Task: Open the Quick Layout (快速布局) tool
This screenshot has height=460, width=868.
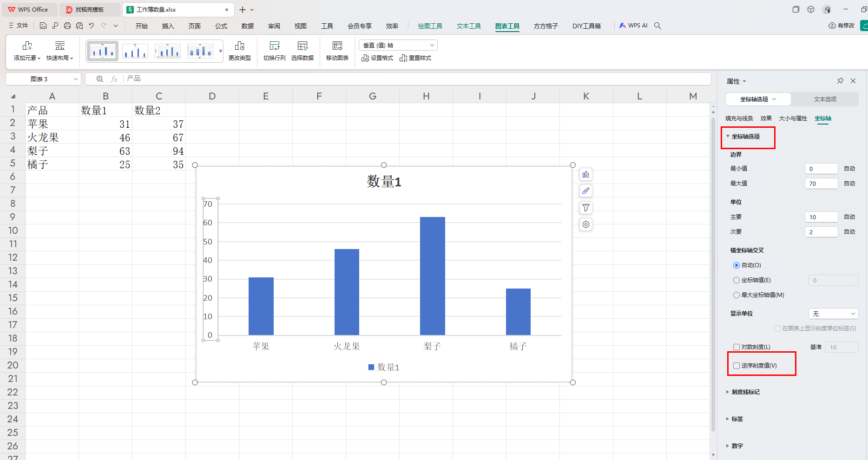Action: click(x=60, y=51)
